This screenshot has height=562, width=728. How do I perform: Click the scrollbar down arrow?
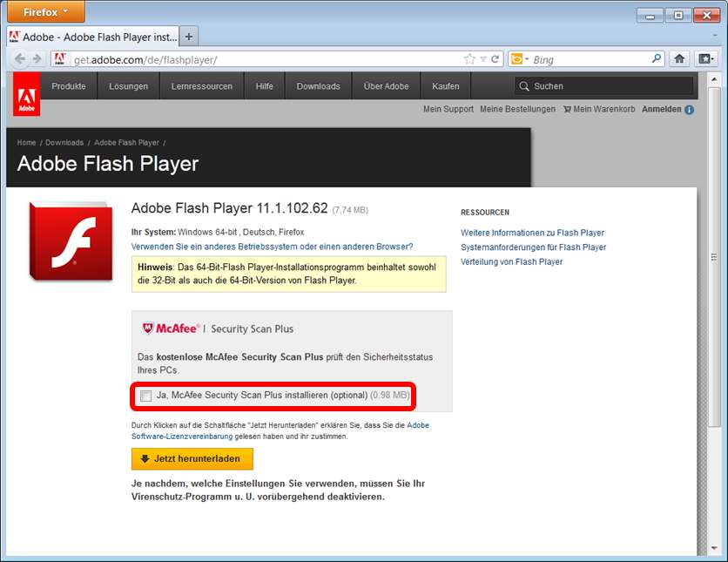tap(714, 549)
